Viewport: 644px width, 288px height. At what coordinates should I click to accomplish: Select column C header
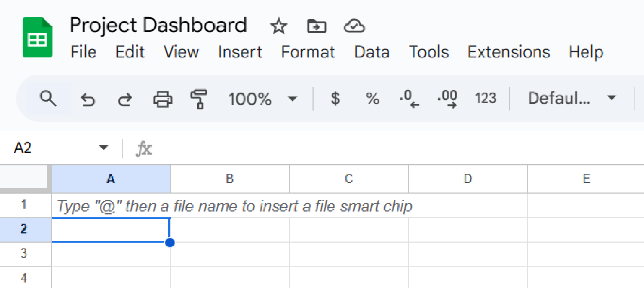click(349, 179)
